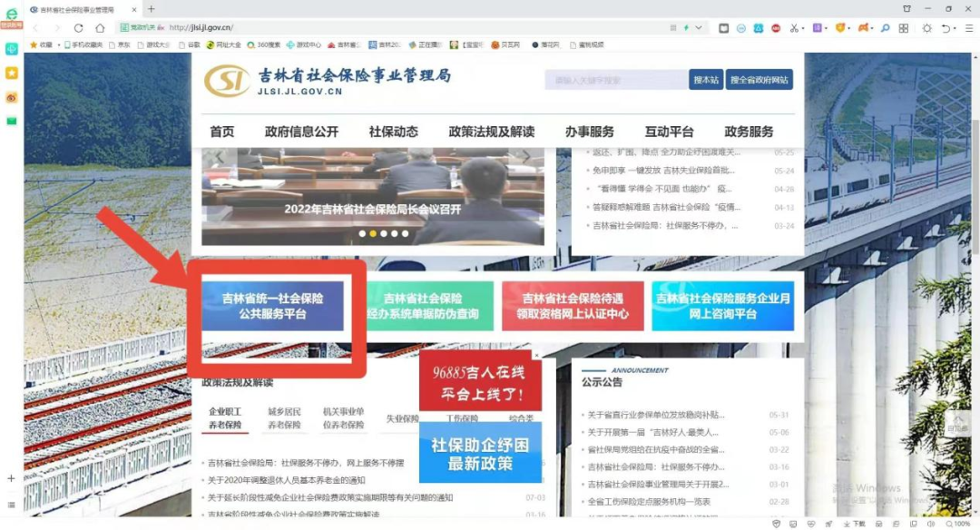This screenshot has height=530, width=980.
Task: Click the 搜本站 search button
Action: tap(706, 79)
